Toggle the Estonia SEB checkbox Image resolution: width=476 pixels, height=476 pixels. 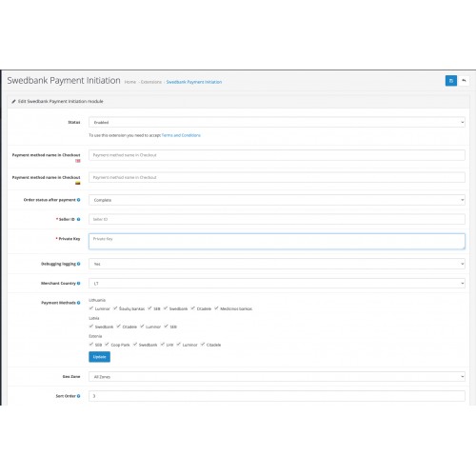(x=91, y=345)
